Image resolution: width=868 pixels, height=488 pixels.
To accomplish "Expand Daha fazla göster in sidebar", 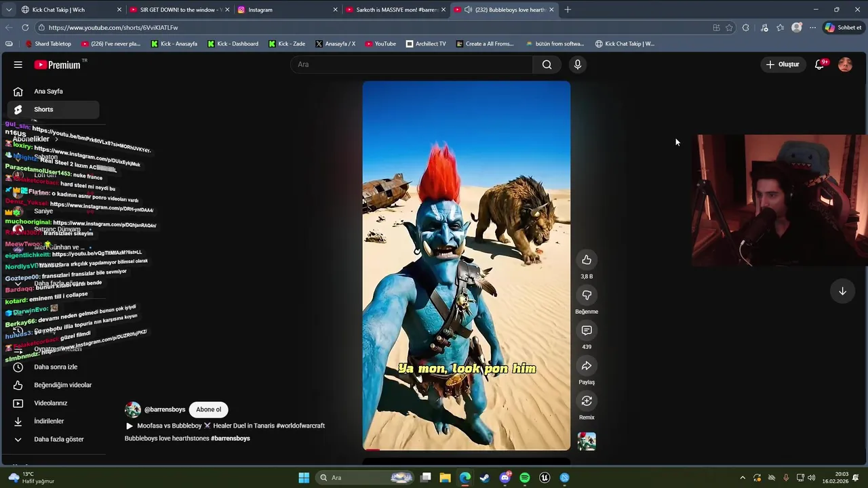I will pyautogui.click(x=53, y=439).
